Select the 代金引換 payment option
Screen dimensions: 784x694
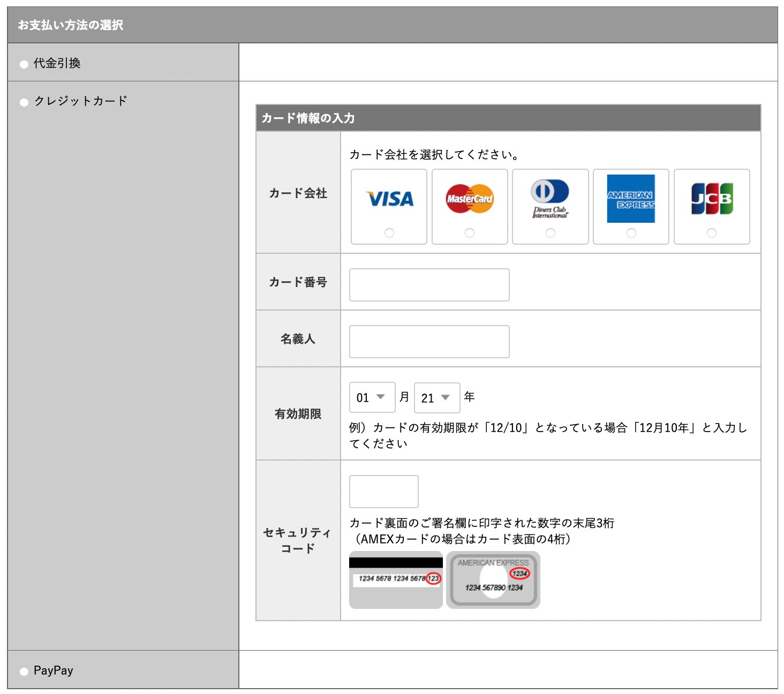coord(24,64)
